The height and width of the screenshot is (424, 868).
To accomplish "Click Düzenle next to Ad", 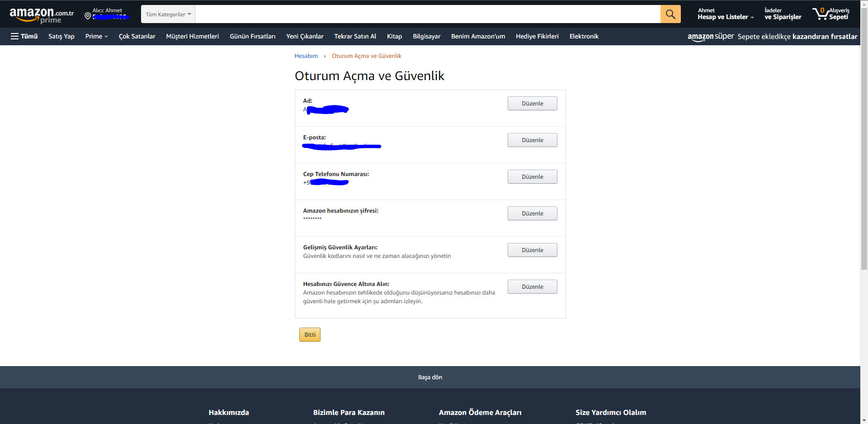I will pyautogui.click(x=533, y=104).
